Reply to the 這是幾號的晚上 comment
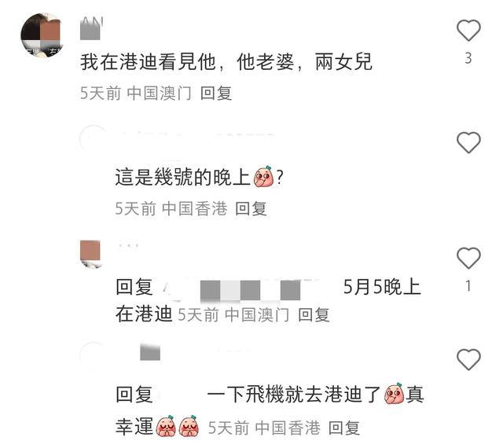Screen dimensions: 503x448 251,208
